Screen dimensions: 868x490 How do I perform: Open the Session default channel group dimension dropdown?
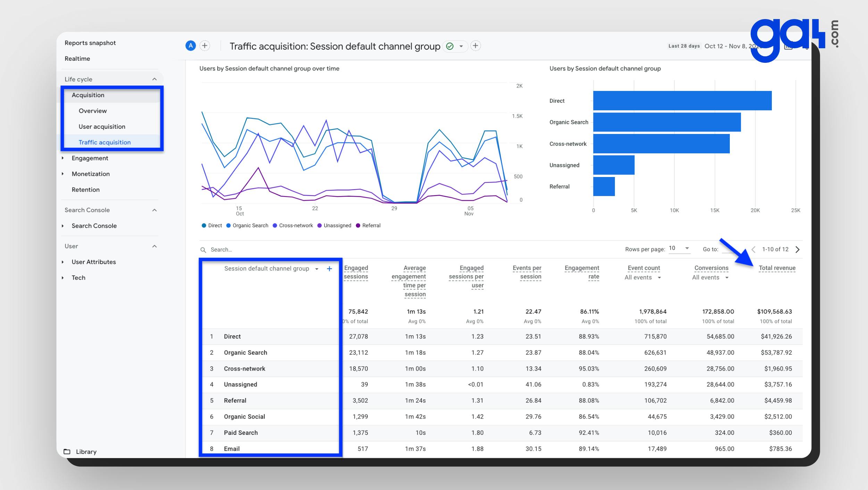click(317, 269)
